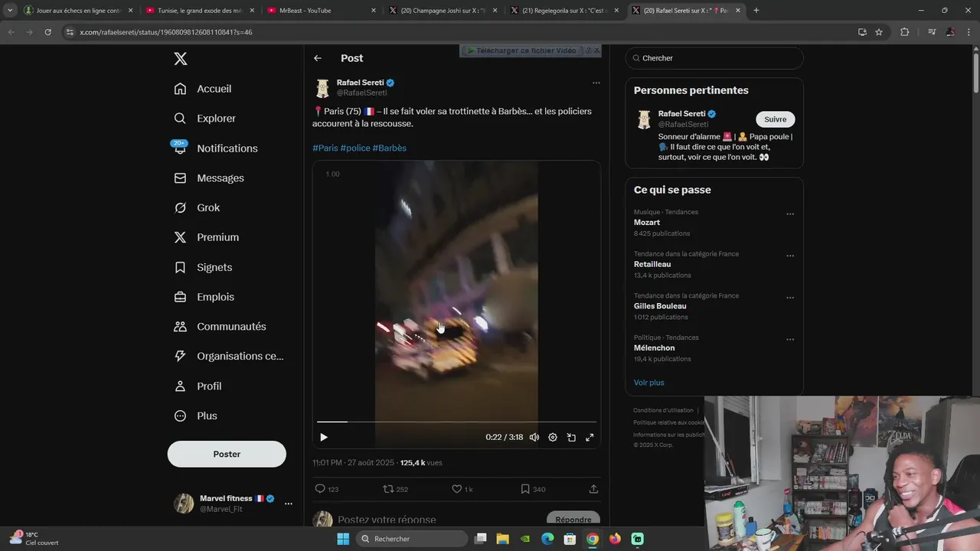Open the Explorer page
This screenshot has width=980, height=551.
[x=205, y=119]
